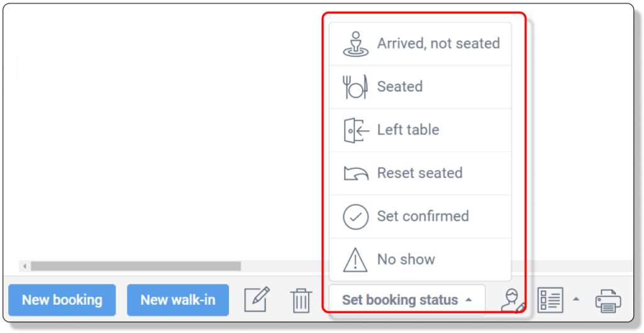The height and width of the screenshot is (333, 644).
Task: Click the person standing arrived icon
Action: tap(356, 44)
